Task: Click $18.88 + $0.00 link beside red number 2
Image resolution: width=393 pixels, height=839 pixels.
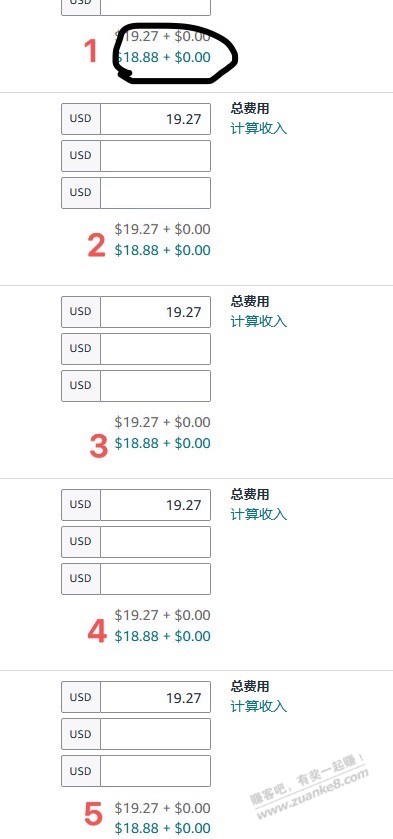Action: pos(163,250)
